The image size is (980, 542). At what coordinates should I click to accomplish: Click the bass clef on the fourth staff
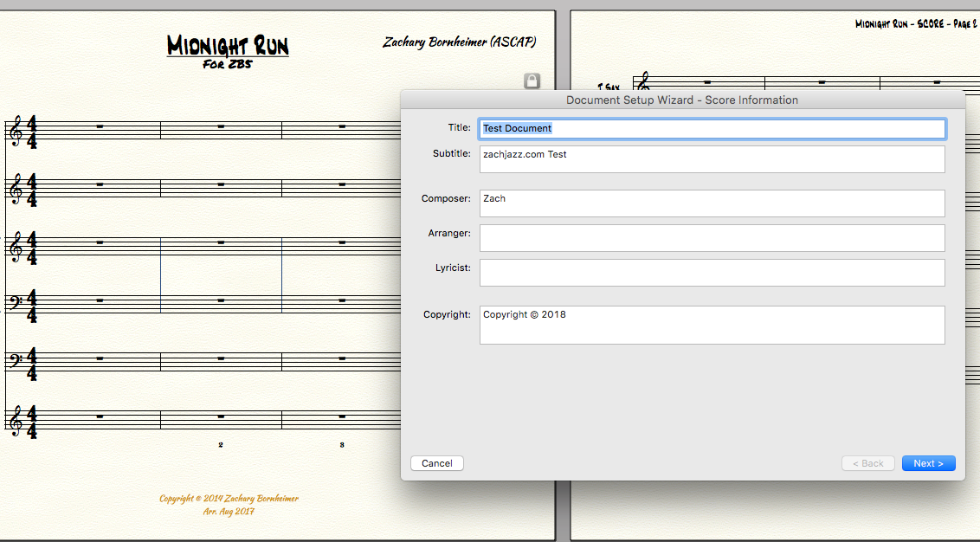[x=15, y=301]
